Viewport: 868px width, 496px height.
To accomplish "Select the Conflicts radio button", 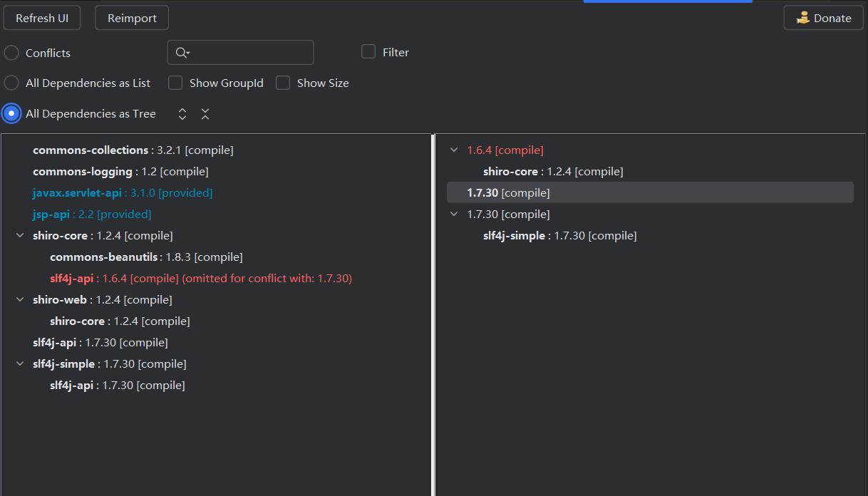I will coord(11,53).
